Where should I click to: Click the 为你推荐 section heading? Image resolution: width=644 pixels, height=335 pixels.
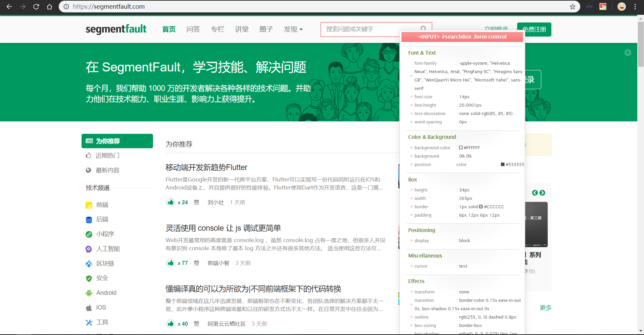point(179,144)
